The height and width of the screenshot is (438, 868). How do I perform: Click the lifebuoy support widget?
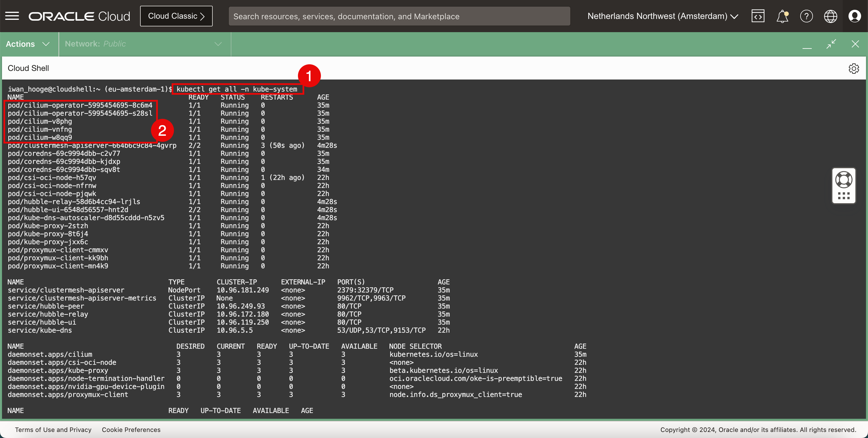844,180
